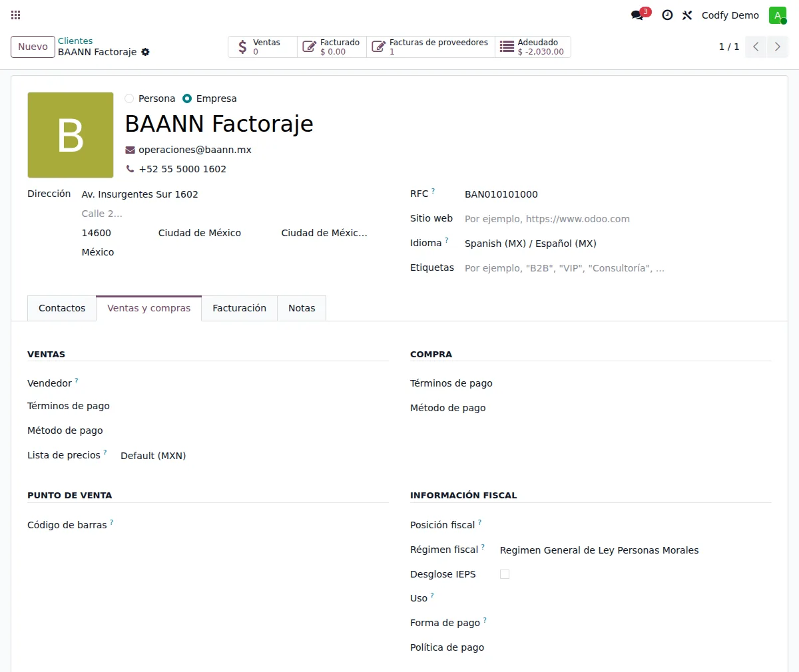The width and height of the screenshot is (799, 672).
Task: Click the Sitio web input field
Action: [x=617, y=219]
